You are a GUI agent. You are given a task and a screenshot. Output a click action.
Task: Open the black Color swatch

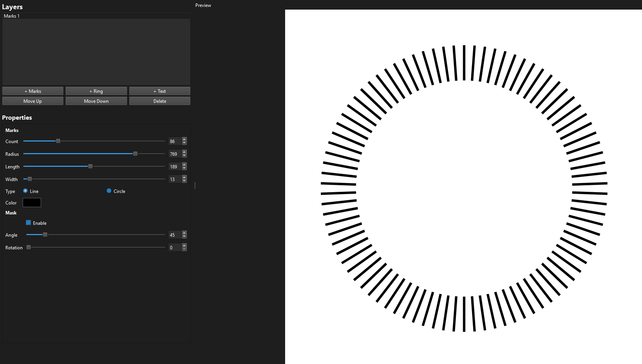[32, 203]
